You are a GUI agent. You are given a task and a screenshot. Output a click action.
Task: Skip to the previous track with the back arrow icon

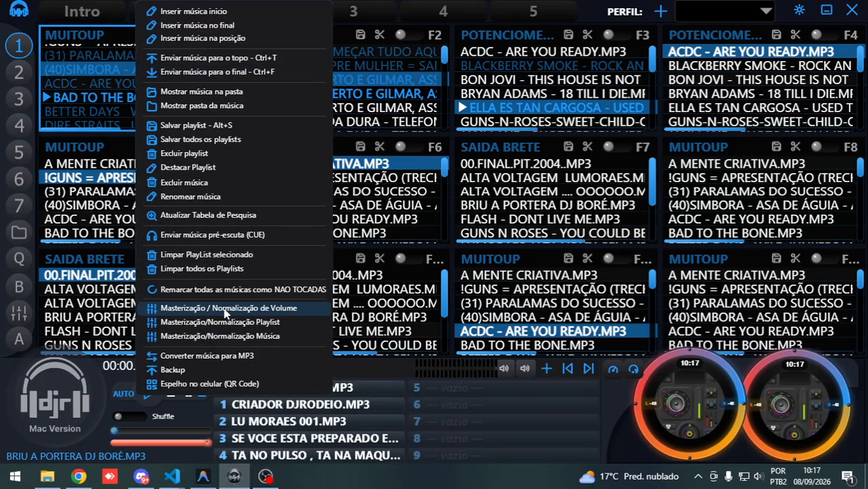568,369
